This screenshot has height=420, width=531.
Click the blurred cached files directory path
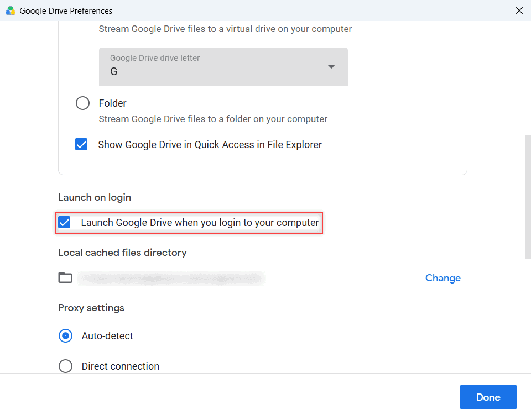click(171, 278)
